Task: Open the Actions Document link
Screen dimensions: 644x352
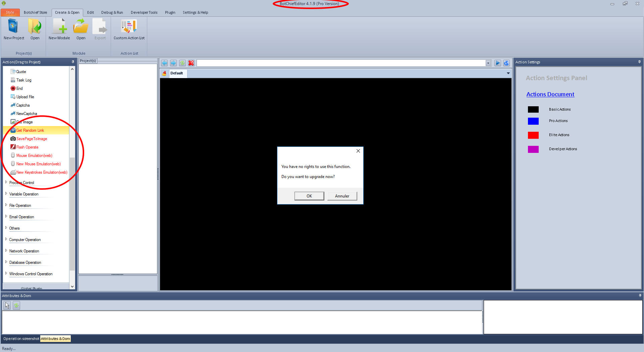Action: coord(550,94)
